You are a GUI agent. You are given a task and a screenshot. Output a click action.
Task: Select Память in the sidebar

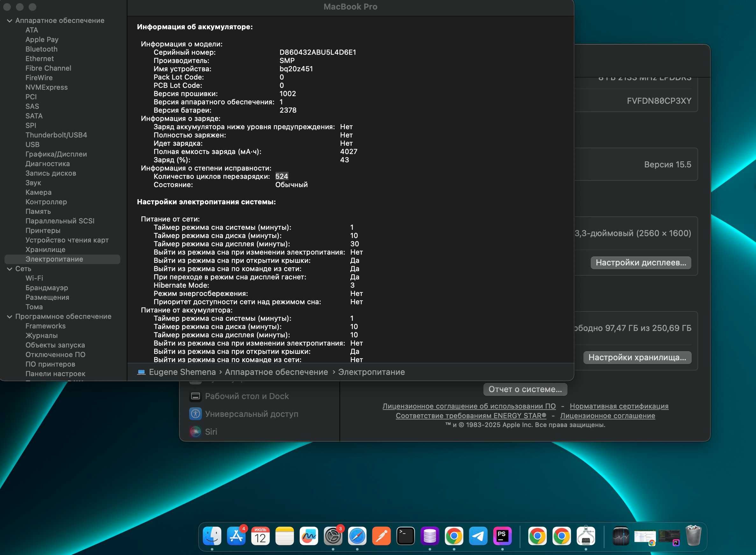(38, 211)
